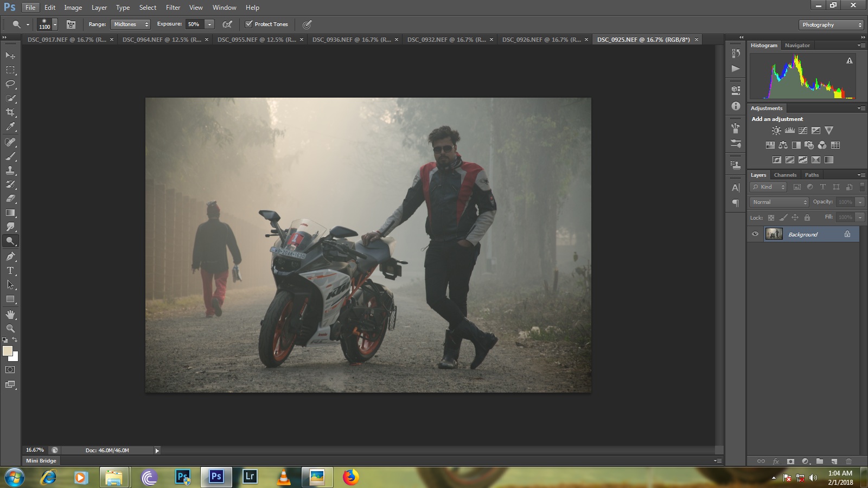
Task: Open the Photography workspace dropdown
Action: click(x=831, y=25)
